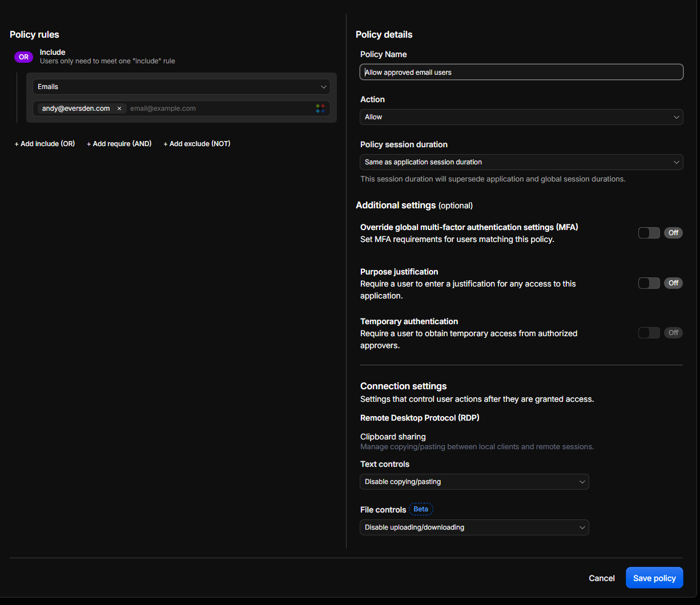Add an include (OR) rule
Image resolution: width=700 pixels, height=605 pixels.
coord(45,144)
